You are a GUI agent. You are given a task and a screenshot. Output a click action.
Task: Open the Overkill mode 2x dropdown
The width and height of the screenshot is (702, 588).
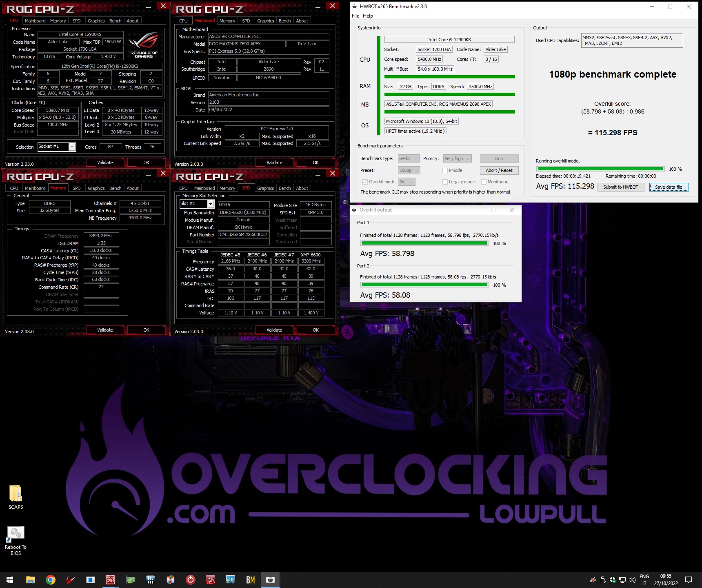point(407,182)
